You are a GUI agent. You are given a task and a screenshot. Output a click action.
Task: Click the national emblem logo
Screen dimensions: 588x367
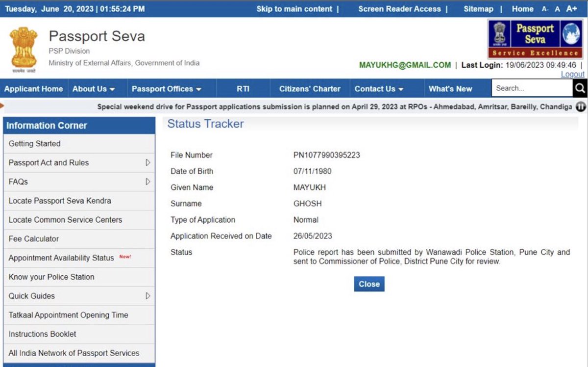tap(23, 49)
